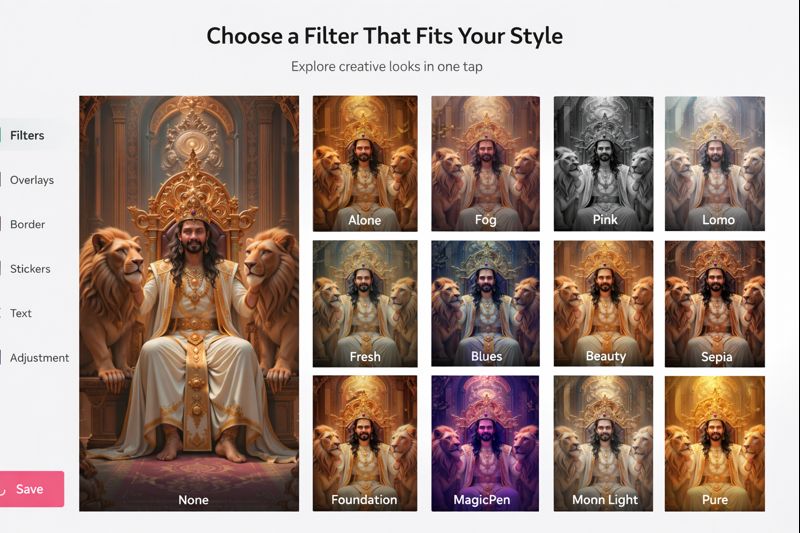The height and width of the screenshot is (533, 800).
Task: Switch to the Overlays tab
Action: point(32,180)
